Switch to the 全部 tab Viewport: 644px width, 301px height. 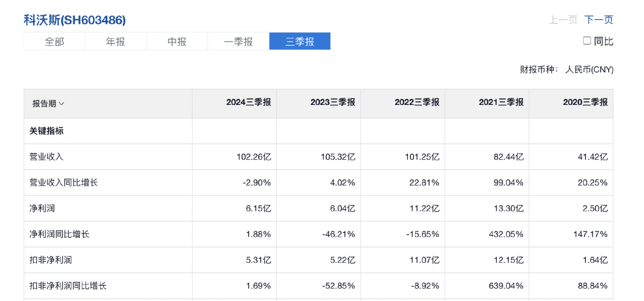pos(54,41)
